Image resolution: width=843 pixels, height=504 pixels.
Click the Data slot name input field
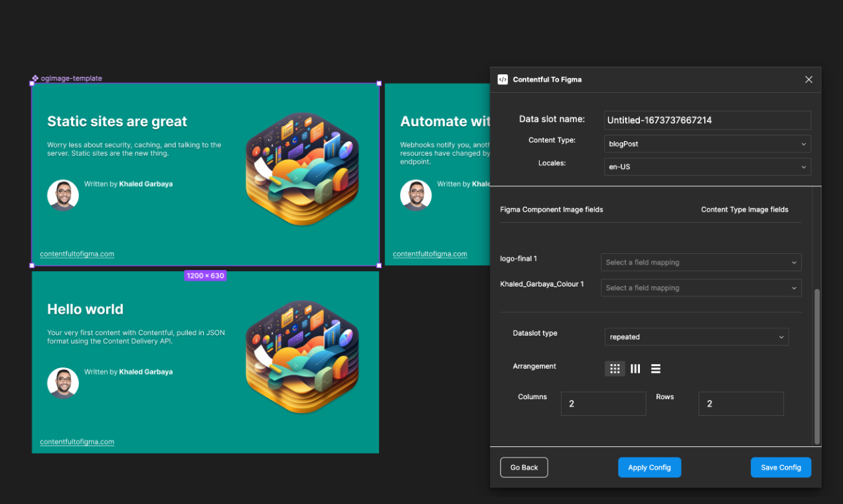click(708, 120)
